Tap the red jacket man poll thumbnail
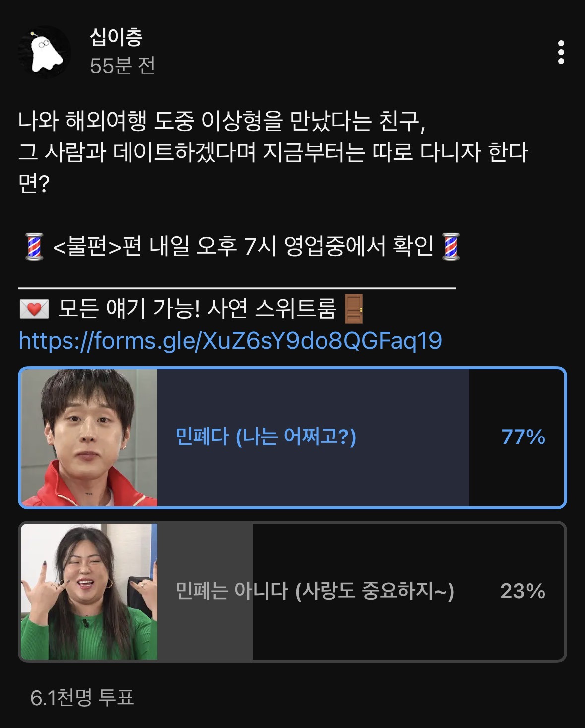The height and width of the screenshot is (728, 585). [x=89, y=437]
